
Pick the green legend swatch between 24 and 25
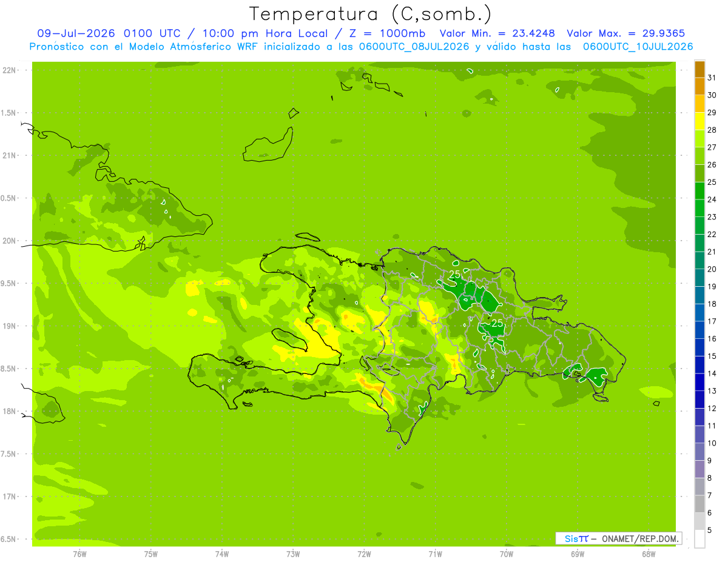pos(699,191)
